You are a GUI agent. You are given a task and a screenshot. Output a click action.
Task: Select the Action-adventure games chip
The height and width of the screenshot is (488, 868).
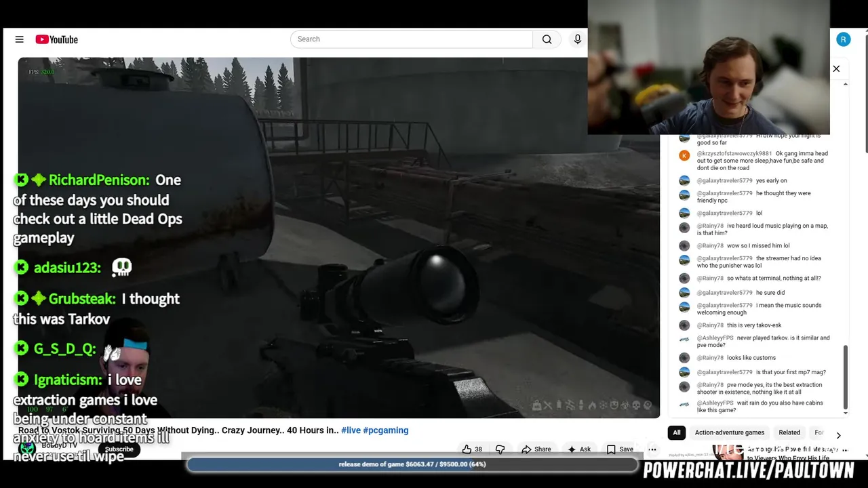coord(729,432)
